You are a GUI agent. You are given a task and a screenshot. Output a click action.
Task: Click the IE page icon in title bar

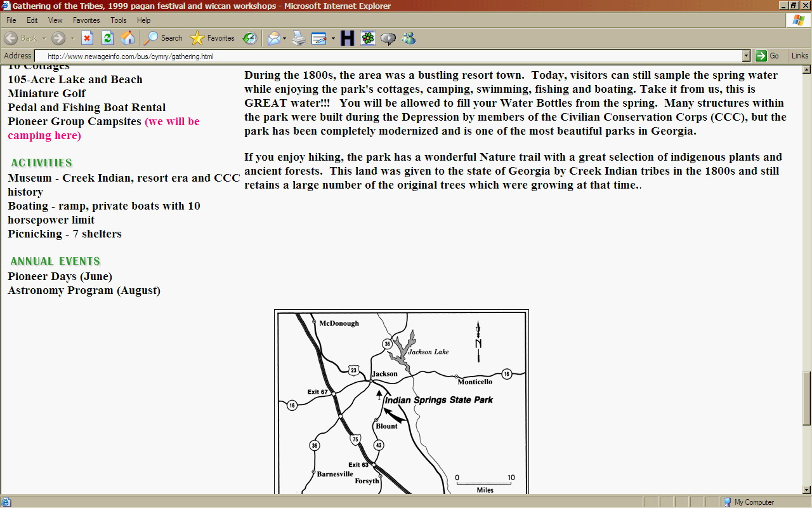tap(6, 6)
